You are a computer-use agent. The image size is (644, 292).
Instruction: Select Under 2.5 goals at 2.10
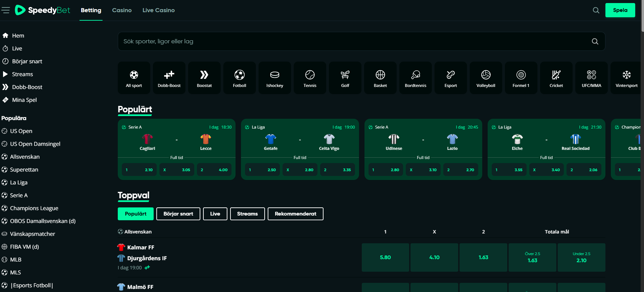[x=581, y=257]
